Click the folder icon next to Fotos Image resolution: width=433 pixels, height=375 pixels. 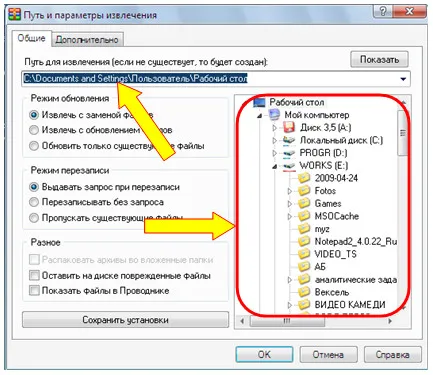pos(304,191)
